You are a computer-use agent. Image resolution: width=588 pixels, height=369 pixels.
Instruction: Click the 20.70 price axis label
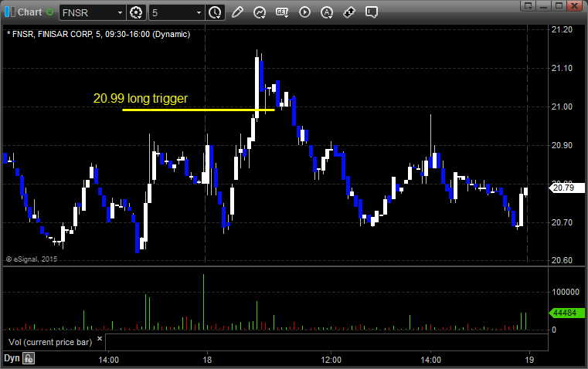[x=562, y=222]
